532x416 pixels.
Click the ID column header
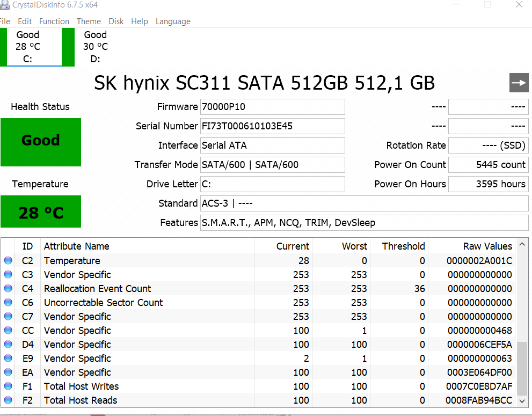click(x=27, y=246)
